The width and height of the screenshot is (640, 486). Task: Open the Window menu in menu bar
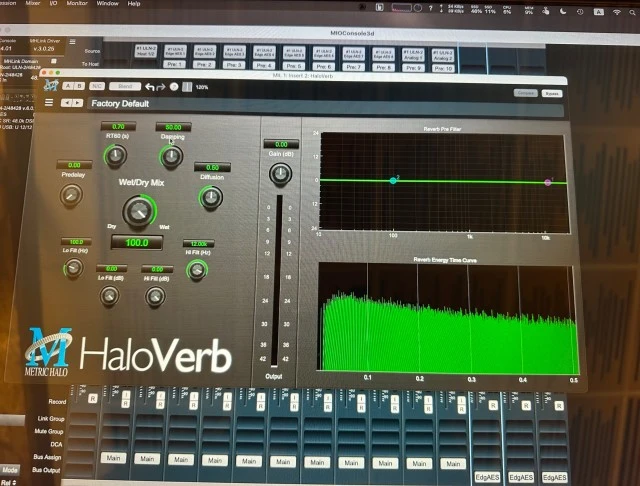coord(107,4)
